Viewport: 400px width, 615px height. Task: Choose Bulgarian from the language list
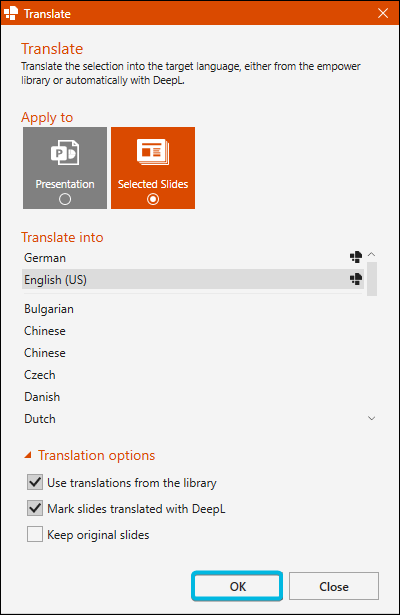193,309
